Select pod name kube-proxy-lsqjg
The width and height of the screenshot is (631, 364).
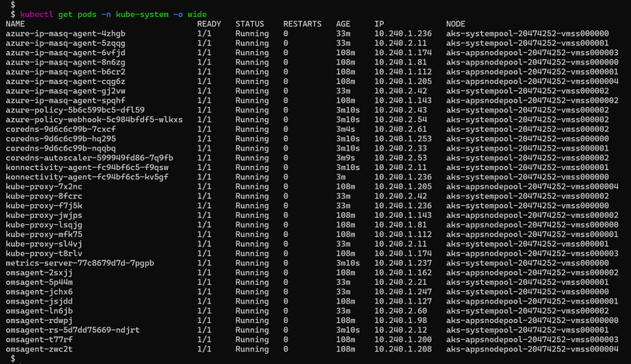[44, 225]
